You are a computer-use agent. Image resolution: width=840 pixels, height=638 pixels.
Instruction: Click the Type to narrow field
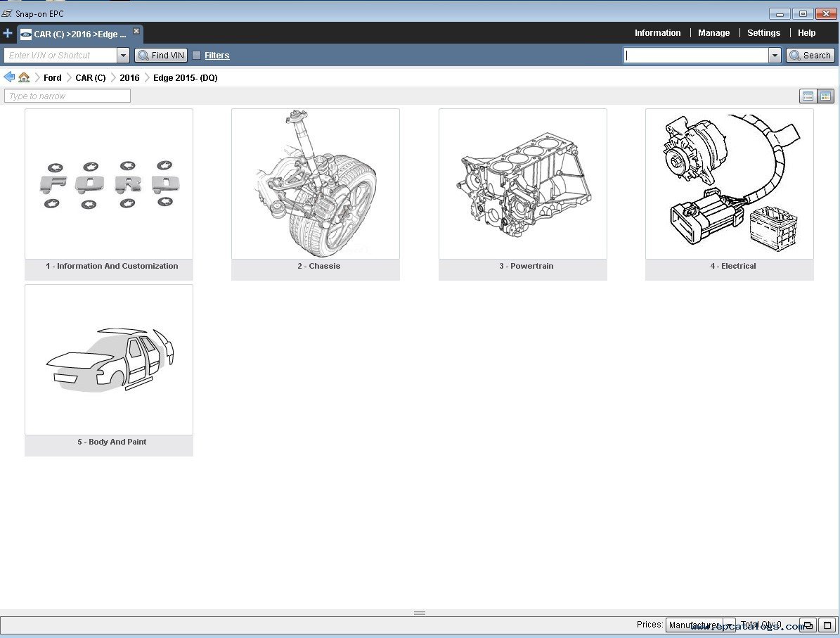tap(67, 96)
